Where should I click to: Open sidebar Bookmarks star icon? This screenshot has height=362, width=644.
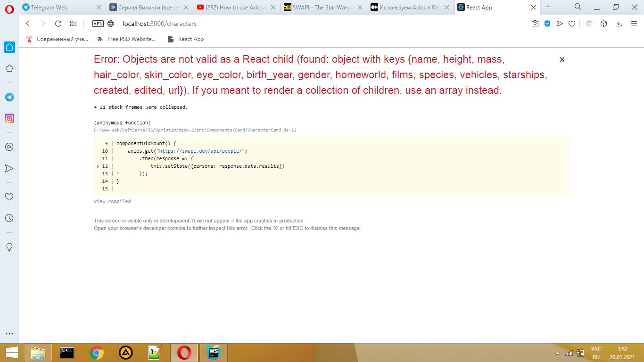pos(9,69)
